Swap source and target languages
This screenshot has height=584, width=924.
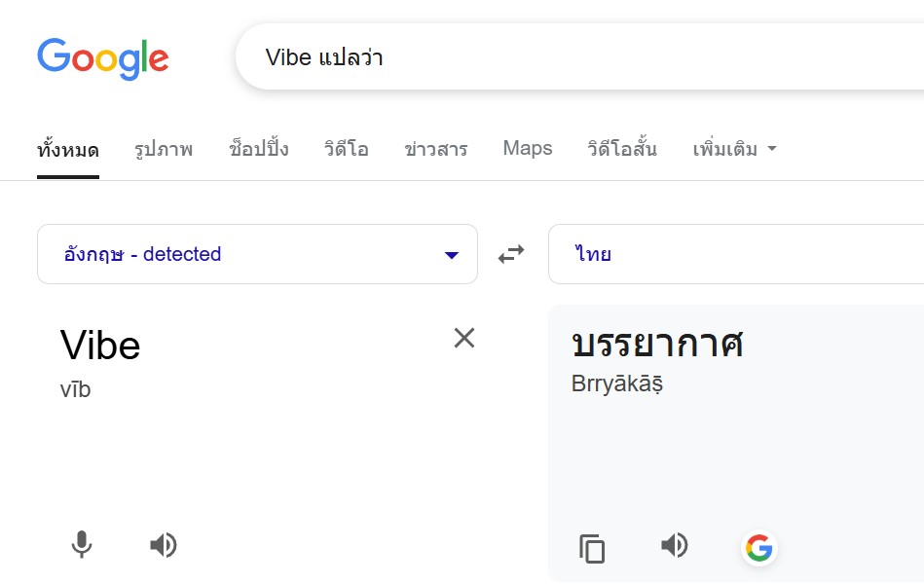pyautogui.click(x=511, y=254)
